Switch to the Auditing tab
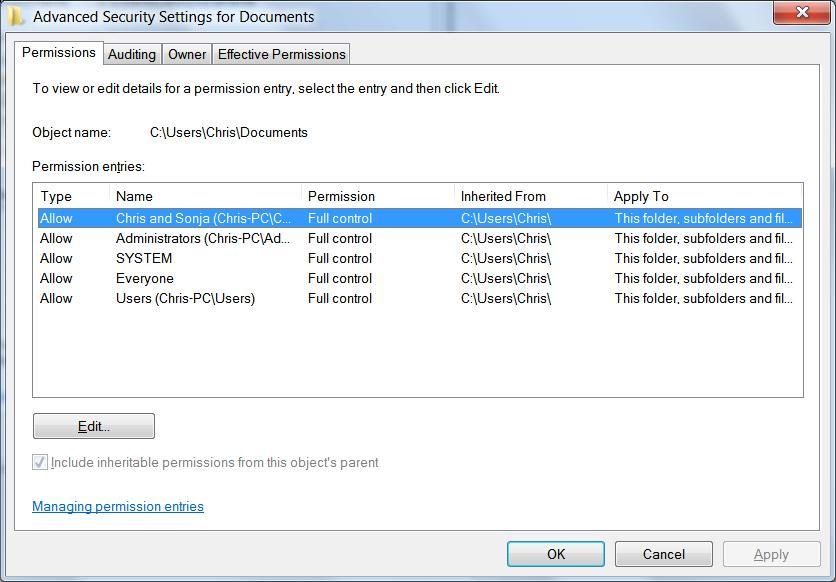Screen dimensions: 836x582 point(132,54)
